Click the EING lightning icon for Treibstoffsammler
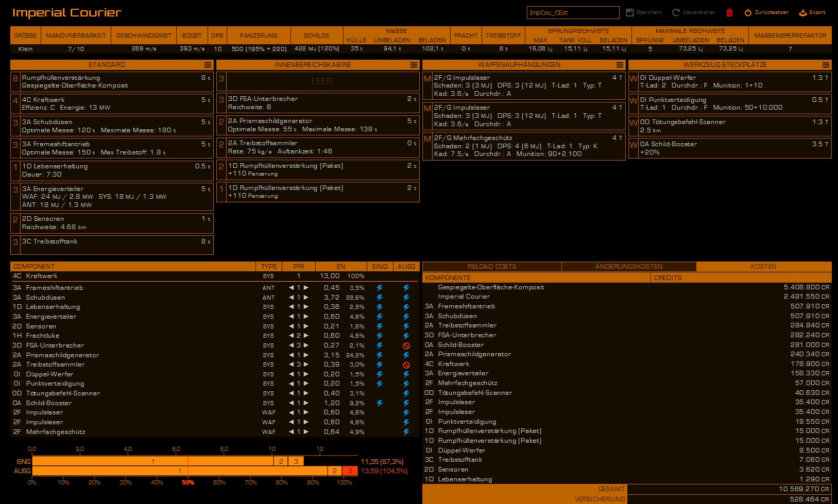Viewport: 838px width, 504px height. click(x=380, y=364)
